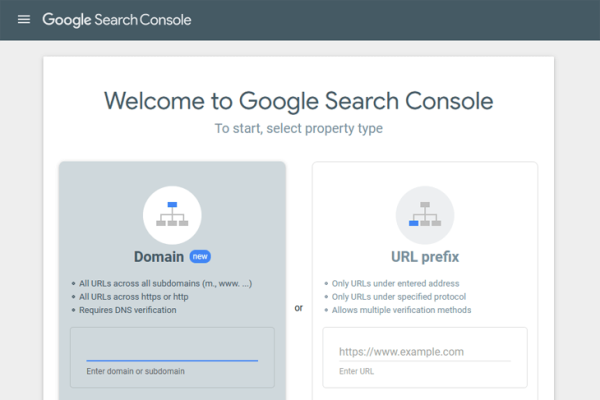Viewport: 600px width, 400px height.
Task: Click the https://www.example.com URL field
Action: coord(424,352)
